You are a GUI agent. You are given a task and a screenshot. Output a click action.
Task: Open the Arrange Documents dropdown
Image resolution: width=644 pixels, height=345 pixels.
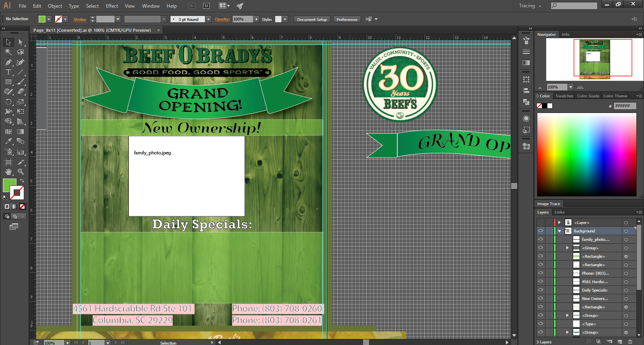(x=224, y=6)
